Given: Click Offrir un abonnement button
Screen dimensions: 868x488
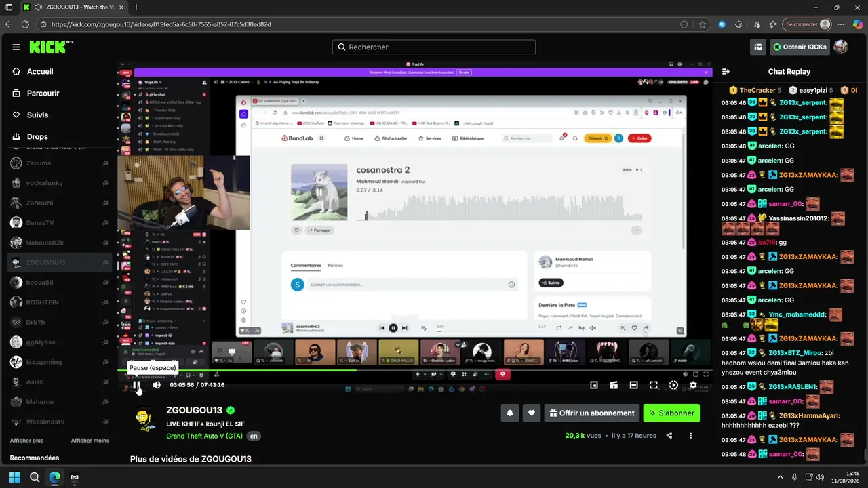Looking at the screenshot, I should click(592, 413).
